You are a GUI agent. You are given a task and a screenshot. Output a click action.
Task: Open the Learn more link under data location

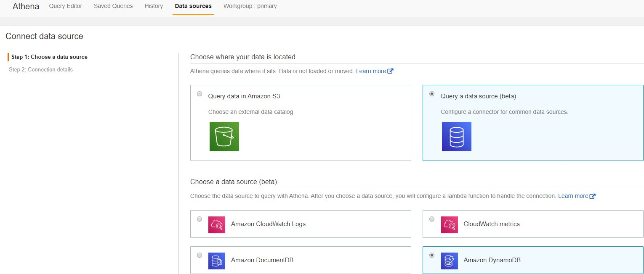click(x=371, y=71)
